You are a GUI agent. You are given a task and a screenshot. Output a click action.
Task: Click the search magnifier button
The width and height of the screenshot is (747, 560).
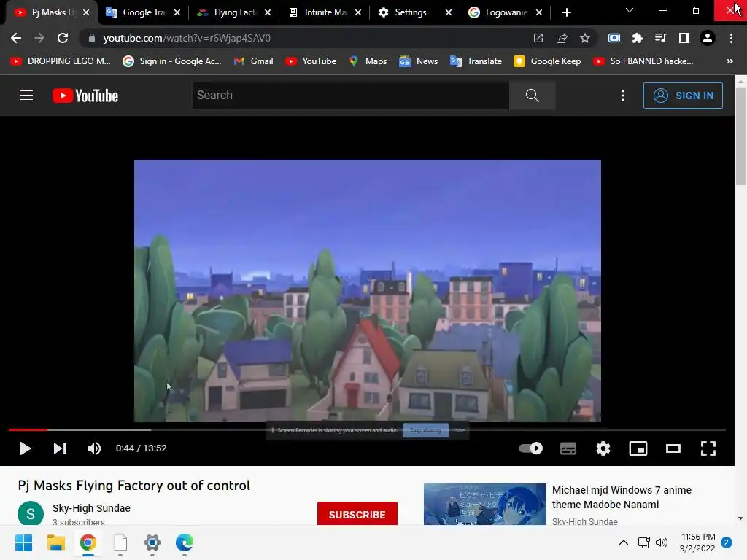[532, 96]
